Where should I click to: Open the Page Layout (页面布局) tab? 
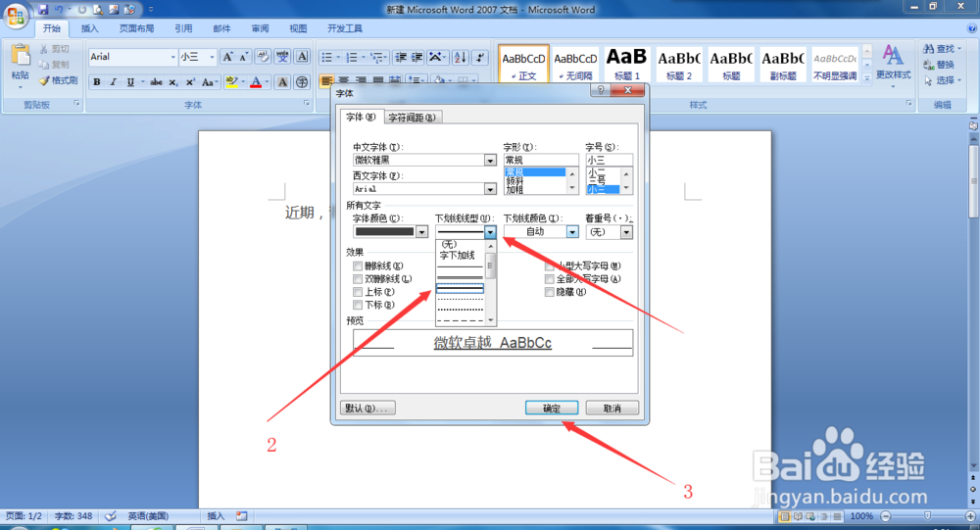tap(136, 28)
